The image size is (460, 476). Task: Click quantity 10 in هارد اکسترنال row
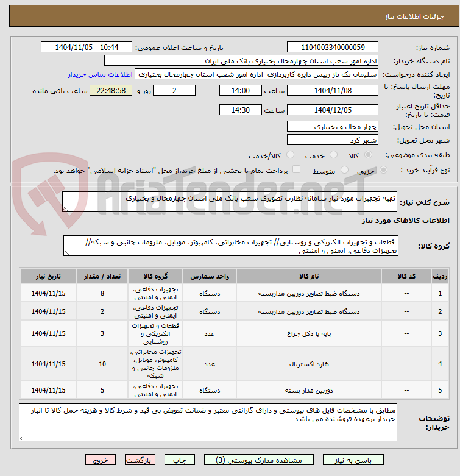click(102, 364)
